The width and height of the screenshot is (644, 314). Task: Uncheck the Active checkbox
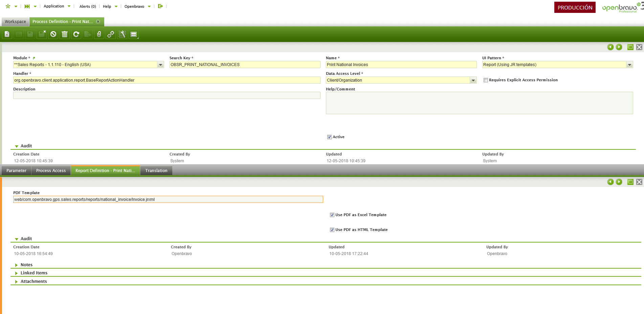tap(329, 137)
